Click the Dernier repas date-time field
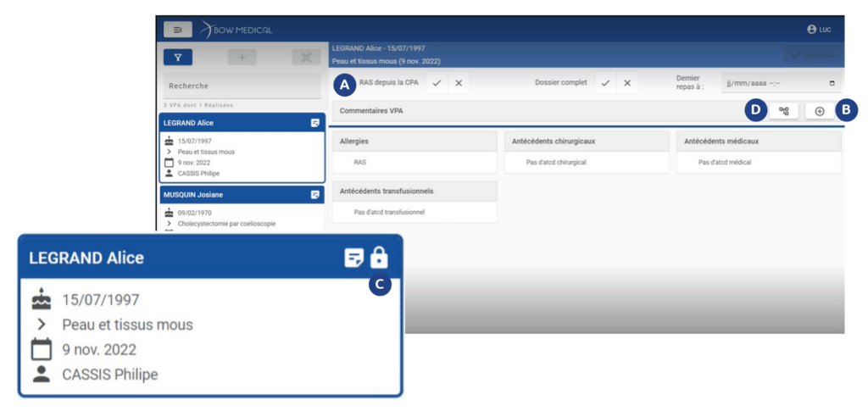868x411 pixels. pyautogui.click(x=781, y=83)
